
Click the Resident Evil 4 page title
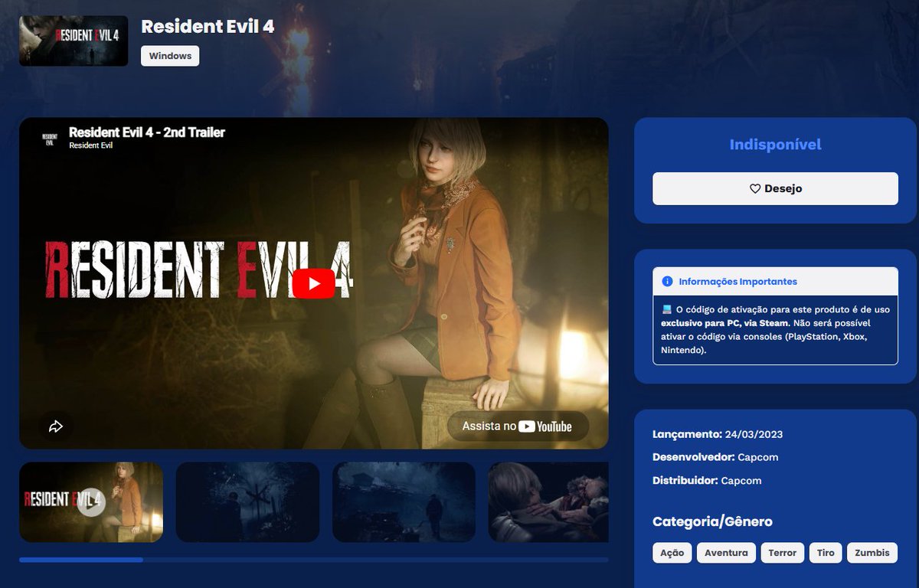coord(208,26)
